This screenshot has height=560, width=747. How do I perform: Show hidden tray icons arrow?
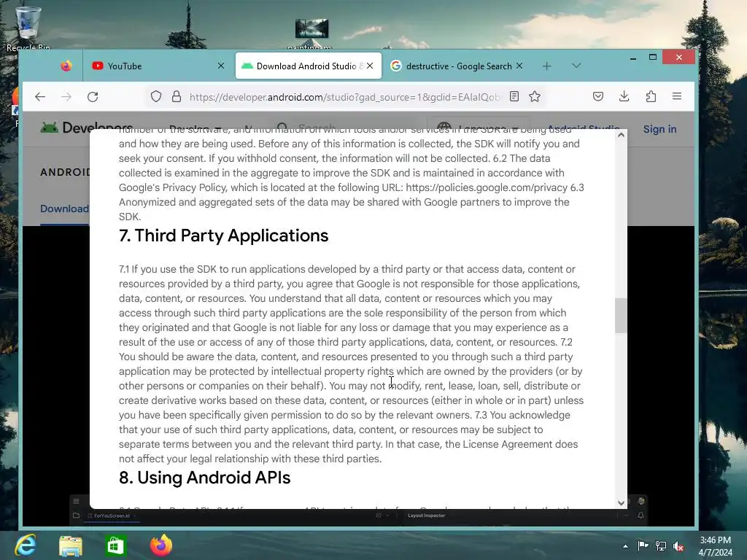coord(625,546)
